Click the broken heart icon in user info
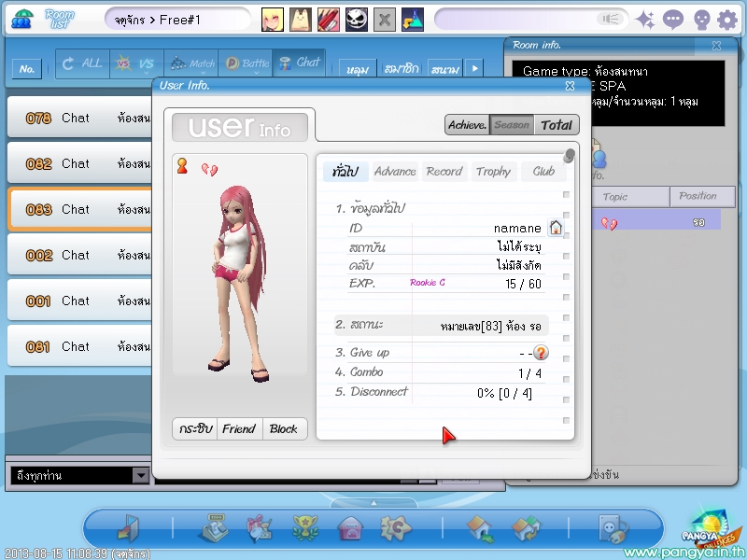The height and width of the screenshot is (560, 747). (209, 169)
